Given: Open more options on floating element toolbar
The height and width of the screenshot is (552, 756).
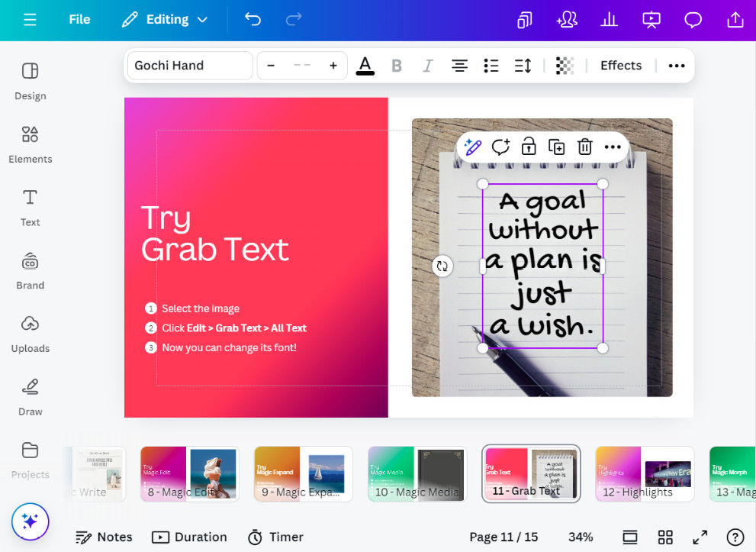Looking at the screenshot, I should 613,147.
